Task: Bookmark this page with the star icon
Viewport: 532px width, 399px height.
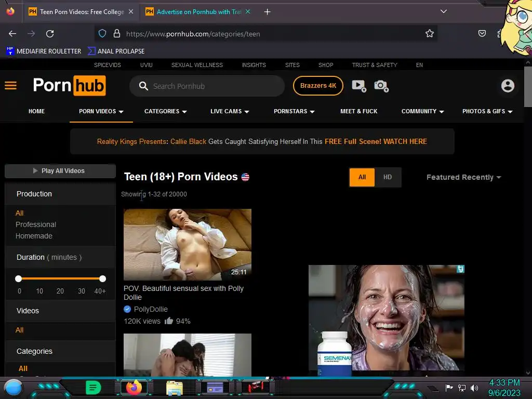Action: [x=430, y=34]
